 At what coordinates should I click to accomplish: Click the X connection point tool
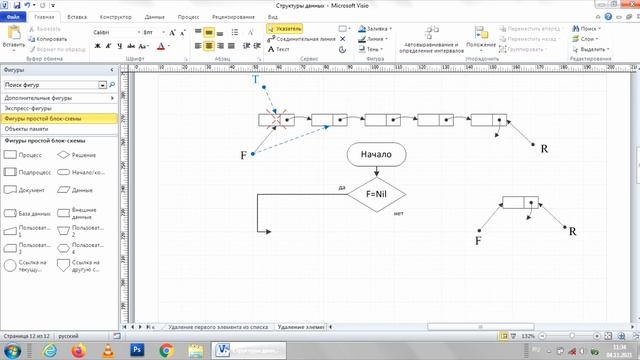tap(342, 39)
